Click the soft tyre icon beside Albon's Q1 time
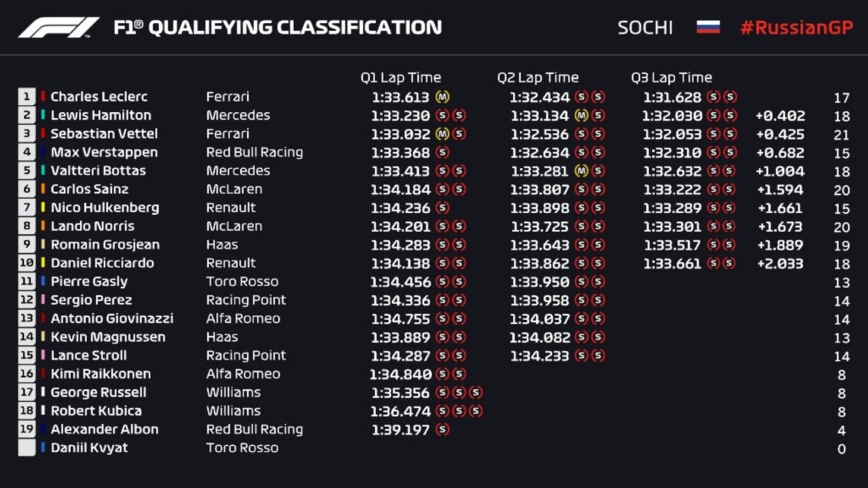The height and width of the screenshot is (488, 868). tap(442, 430)
